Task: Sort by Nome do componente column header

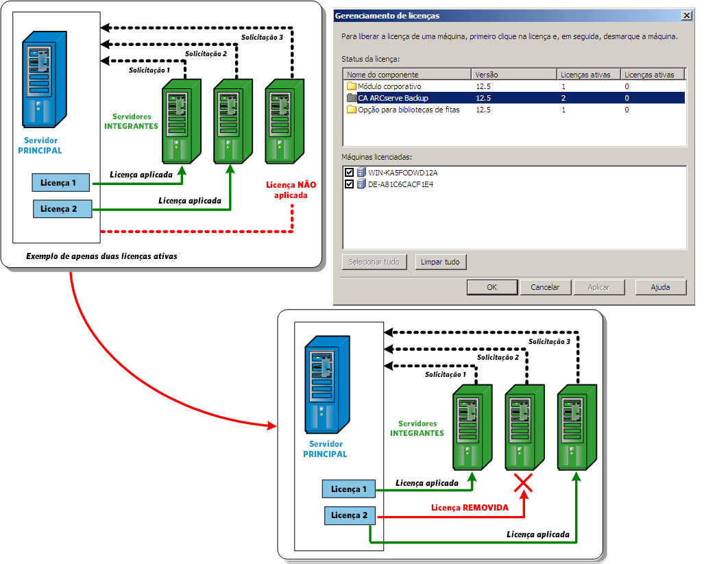Action: tap(407, 74)
